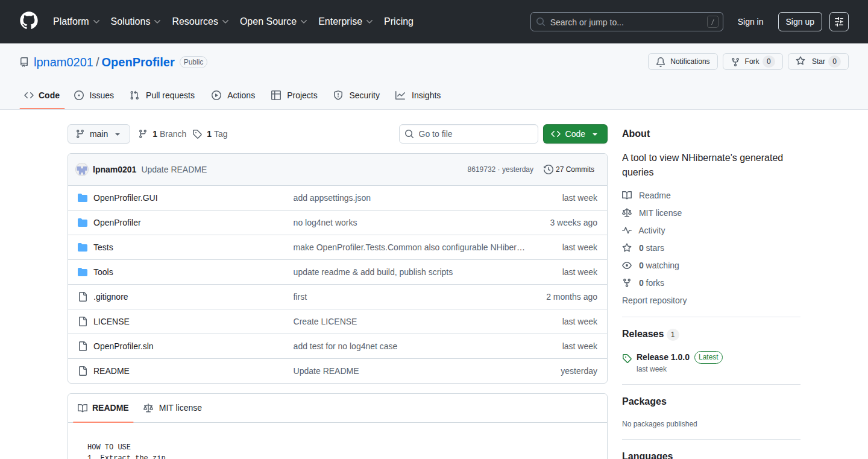Open commit message 'Create LICENSE'
Screen dimensions: 868x459
point(325,321)
